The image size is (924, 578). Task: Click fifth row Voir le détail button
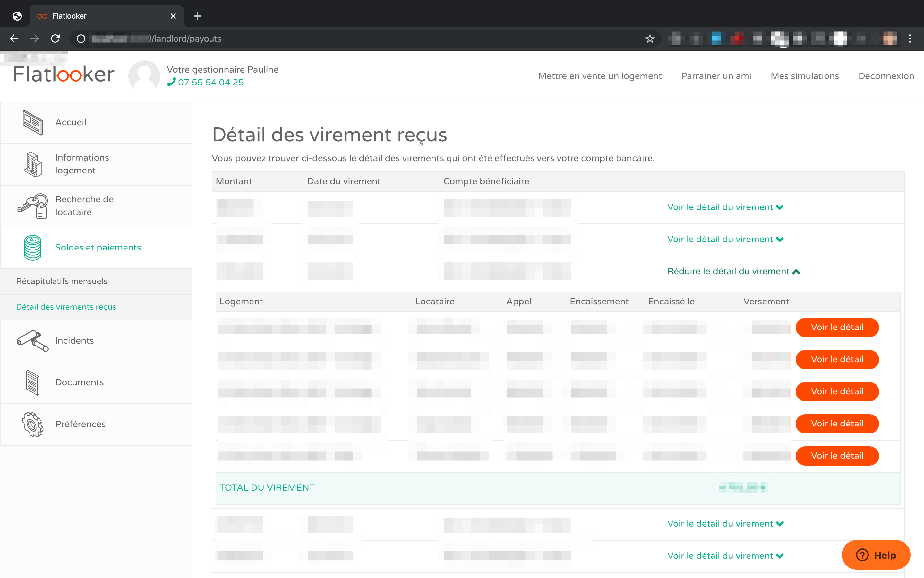[837, 456]
